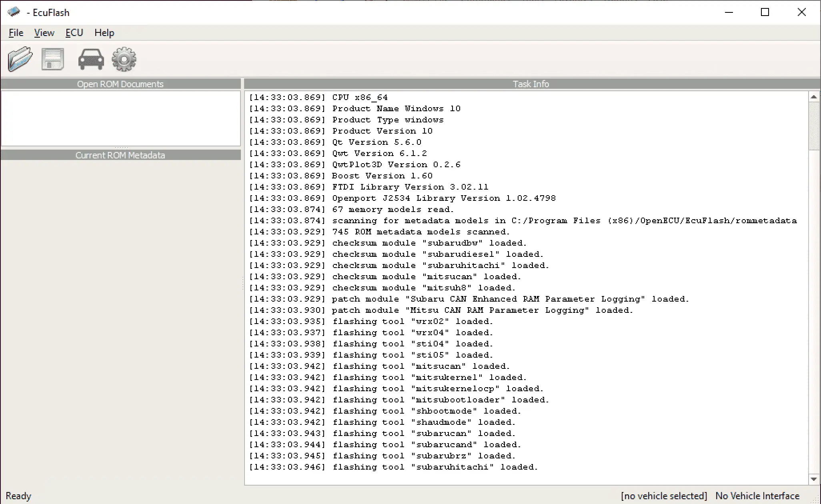Click the checksum module "mitsuh8" loaded line

[x=382, y=288]
